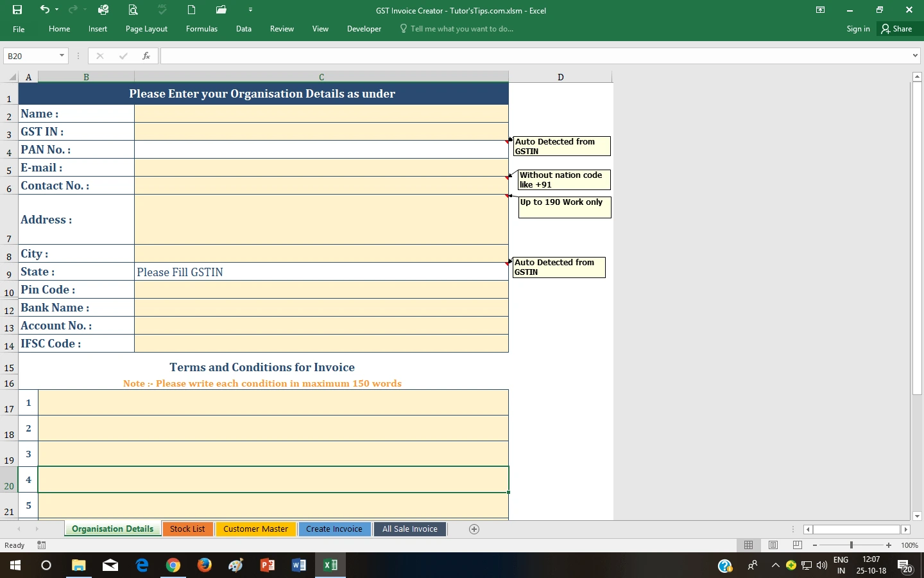
Task: Expand the formula bar chevron
Action: pyautogui.click(x=916, y=56)
